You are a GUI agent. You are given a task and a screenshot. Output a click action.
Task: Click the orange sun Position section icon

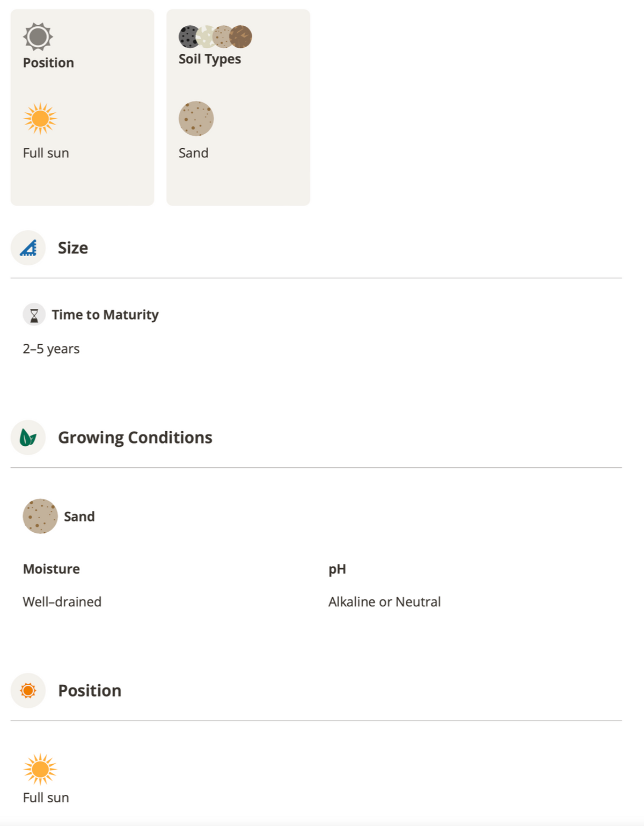point(28,690)
